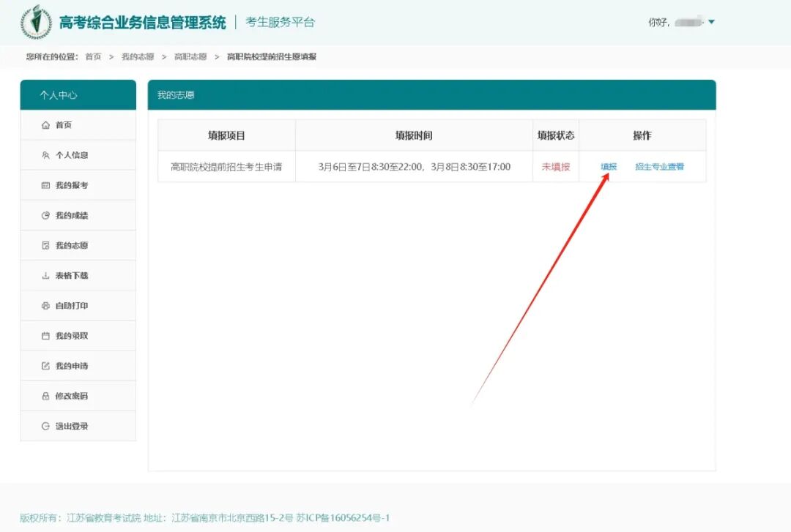Viewport: 791px width, 532px height.
Task: Open 我的申请 sidebar item
Action: point(78,366)
